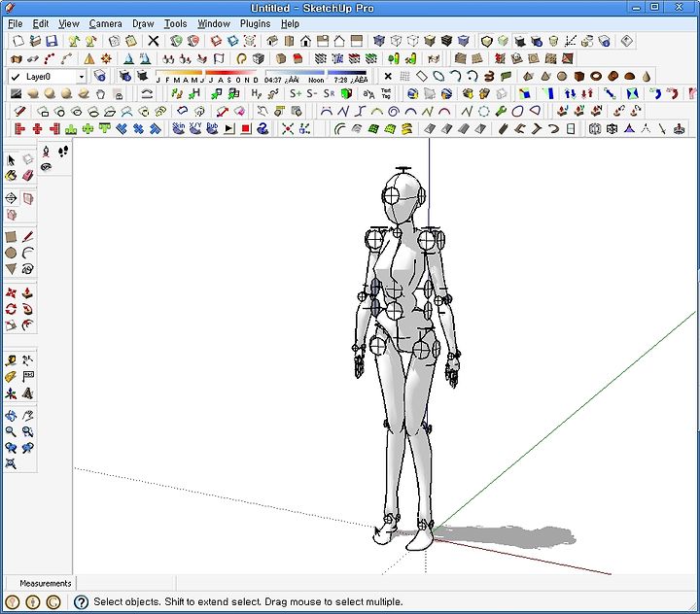Create a new file with New icon
Viewport: 700px width, 614px height.
[18, 41]
